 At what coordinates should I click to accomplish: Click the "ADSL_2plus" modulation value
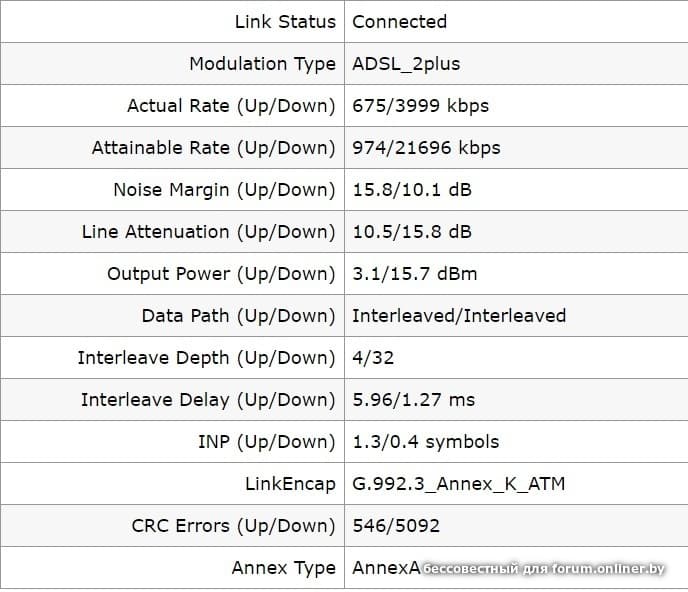[406, 63]
